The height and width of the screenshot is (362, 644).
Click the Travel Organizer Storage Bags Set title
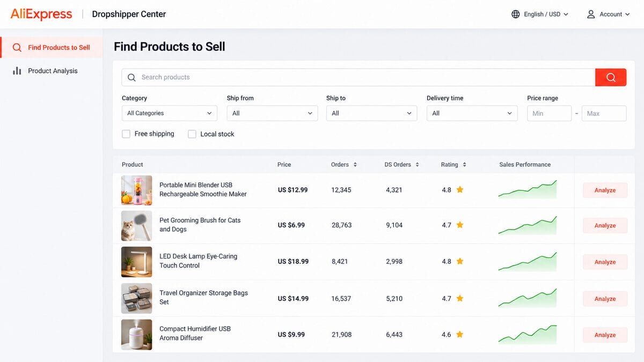pos(203,298)
